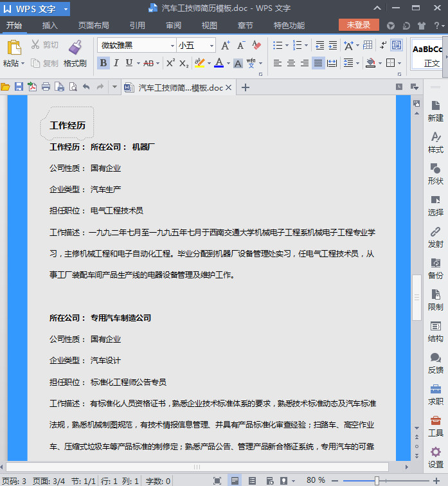Screen dimensions: 448x486
Task: Align text right
Action: [x=305, y=63]
